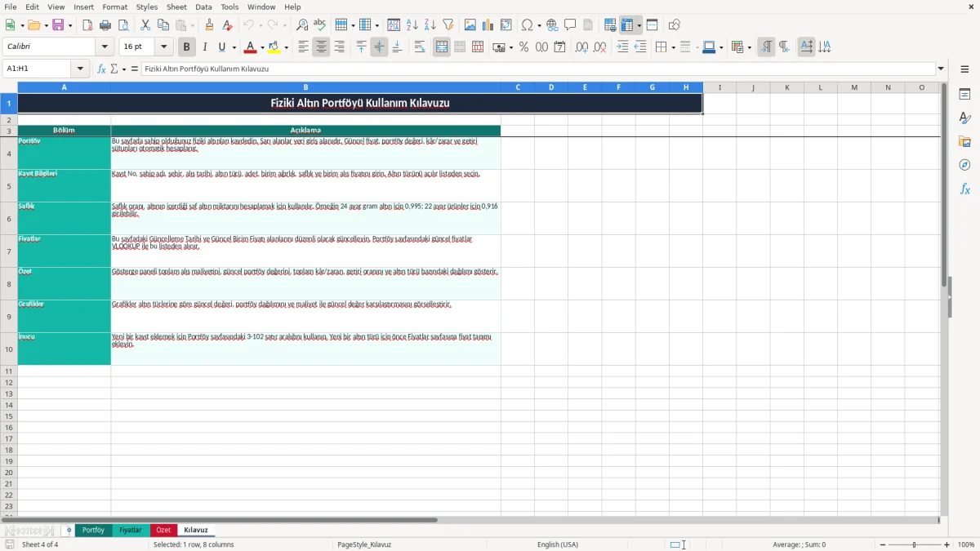Click the Clear Direct Formatting icon
Viewport: 980px width, 551px height.
click(227, 25)
